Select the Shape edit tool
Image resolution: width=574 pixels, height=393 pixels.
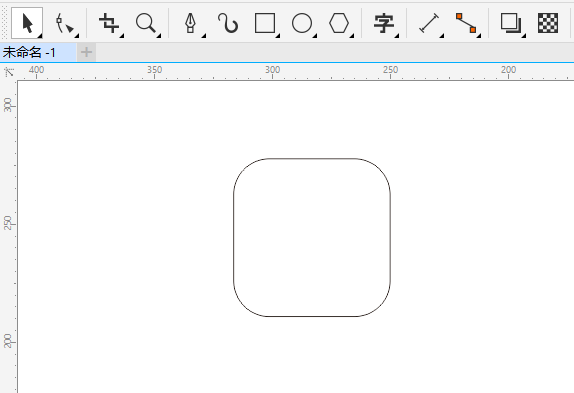66,24
